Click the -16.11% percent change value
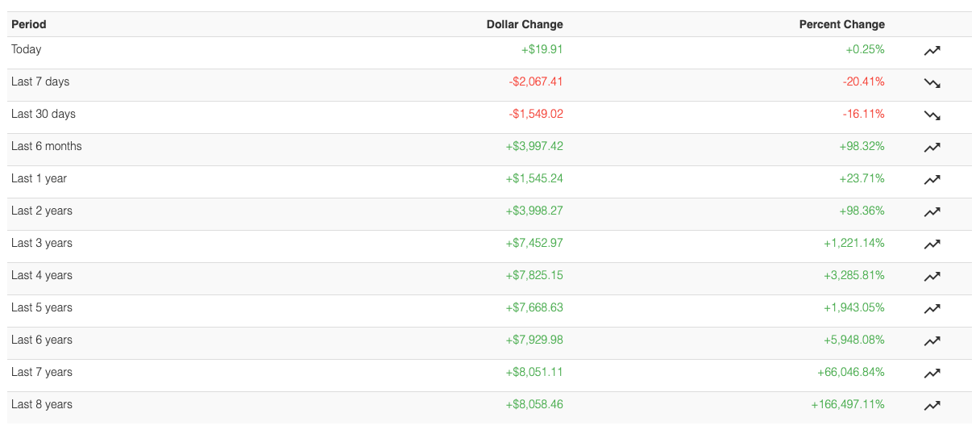Image resolution: width=980 pixels, height=430 pixels. 863,114
